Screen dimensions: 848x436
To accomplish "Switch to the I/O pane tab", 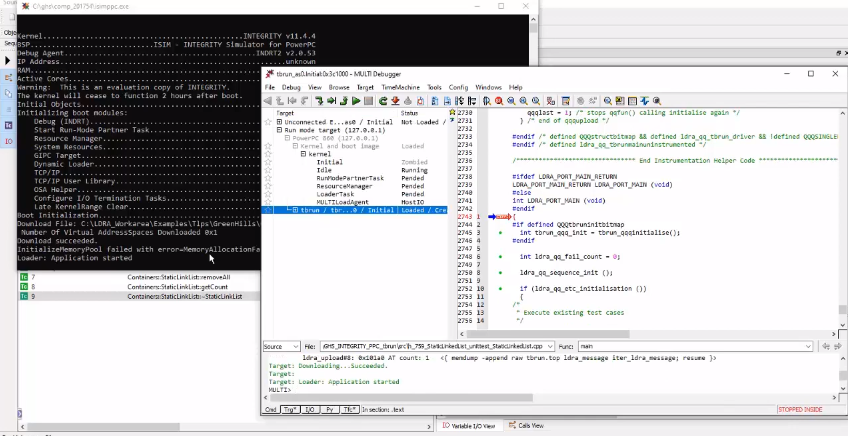I will pyautogui.click(x=309, y=409).
